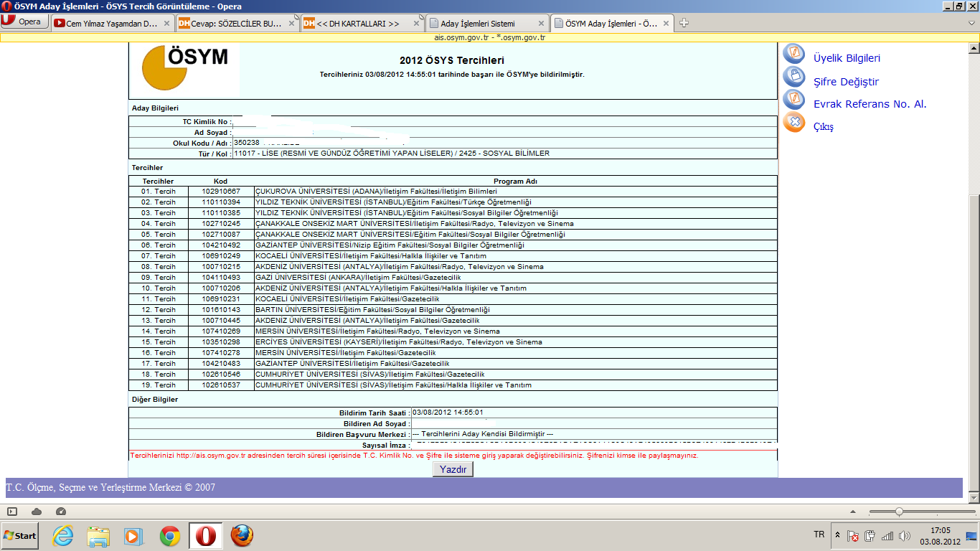980x551 pixels.
Task: Select YILDIZ TEKNİK Sosyal Bilgiler Öğretmenliği row
Action: coord(453,213)
